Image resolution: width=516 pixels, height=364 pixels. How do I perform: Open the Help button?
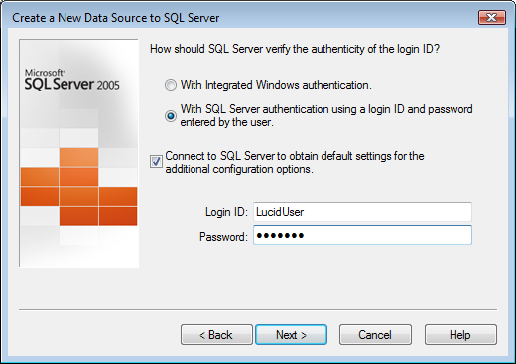461,335
